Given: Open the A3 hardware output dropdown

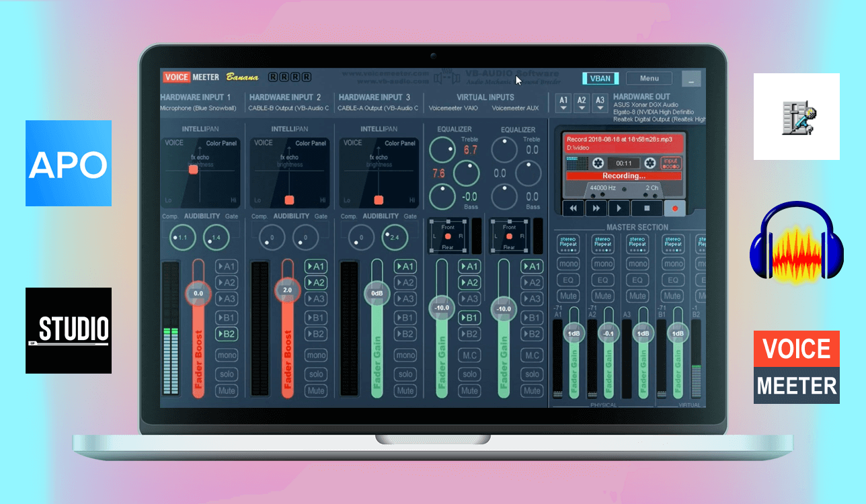Looking at the screenshot, I should [600, 102].
